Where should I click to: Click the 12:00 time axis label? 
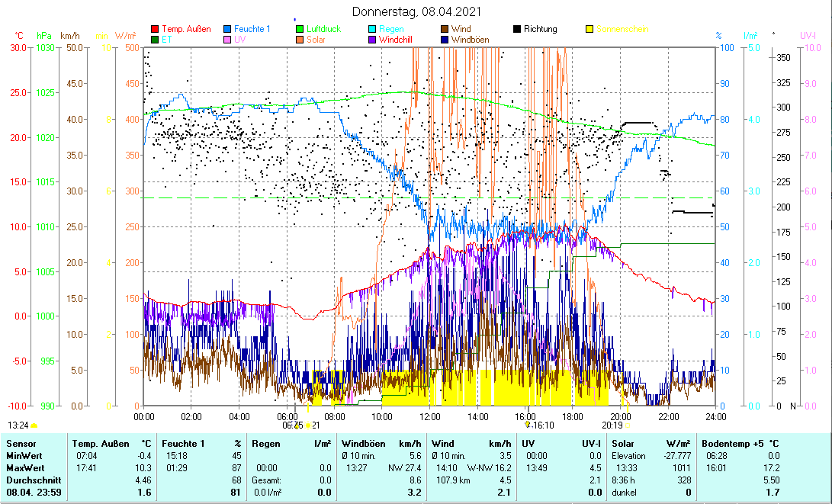pos(429,416)
